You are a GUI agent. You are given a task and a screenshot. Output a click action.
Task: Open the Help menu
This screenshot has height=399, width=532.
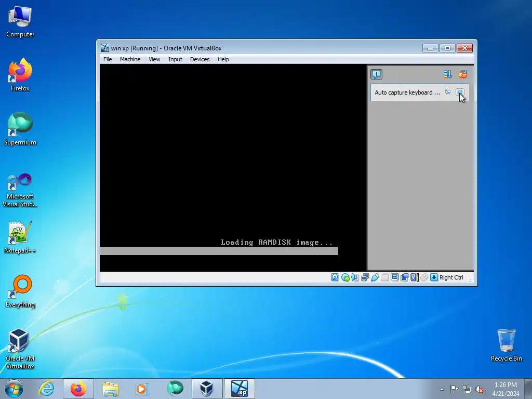[223, 59]
